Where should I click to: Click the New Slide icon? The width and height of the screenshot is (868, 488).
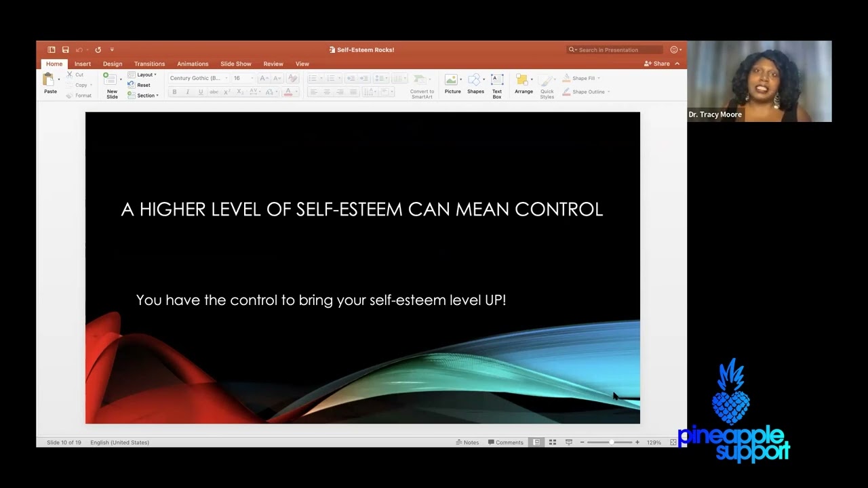tap(109, 79)
